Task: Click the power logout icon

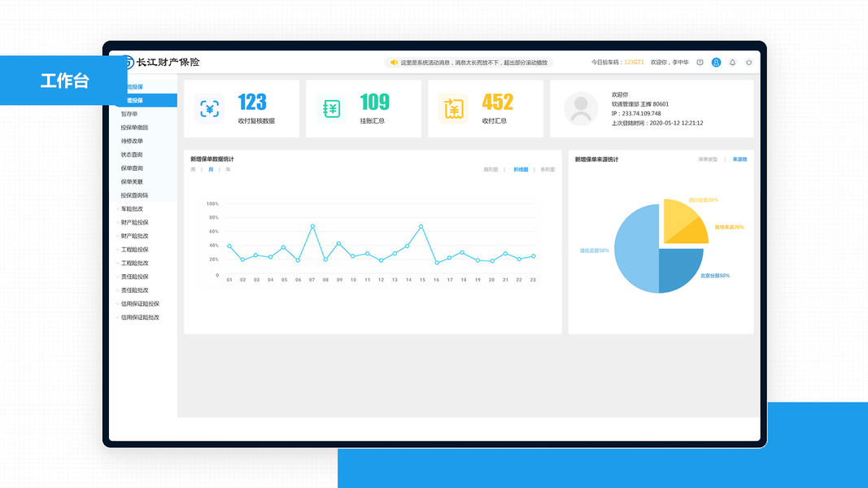Action: pos(748,63)
